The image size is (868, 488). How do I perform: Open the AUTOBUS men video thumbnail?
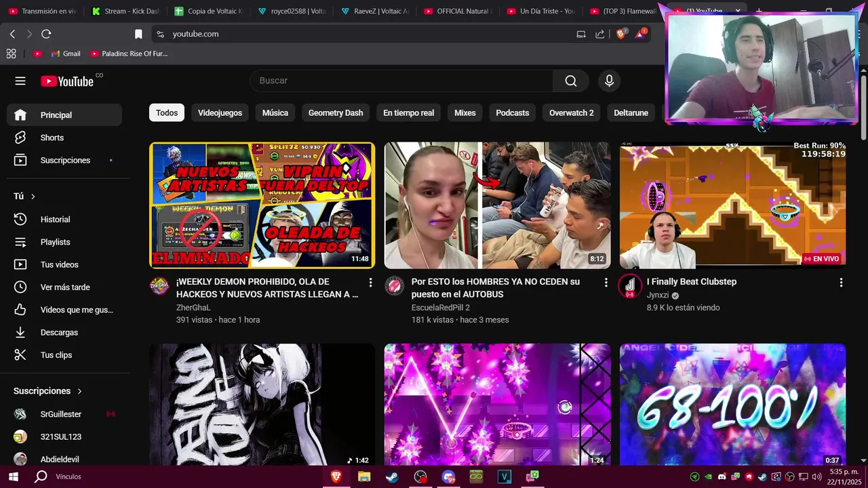[497, 205]
